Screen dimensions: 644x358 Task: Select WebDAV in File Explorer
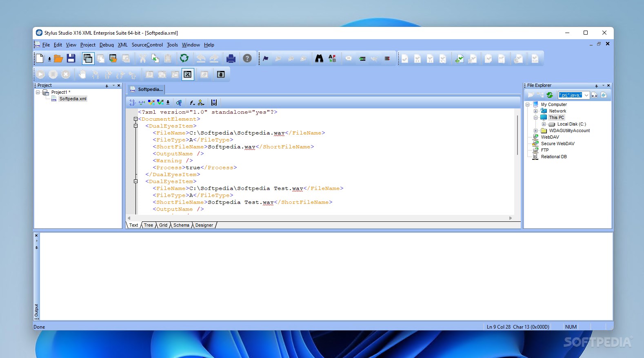pos(550,137)
